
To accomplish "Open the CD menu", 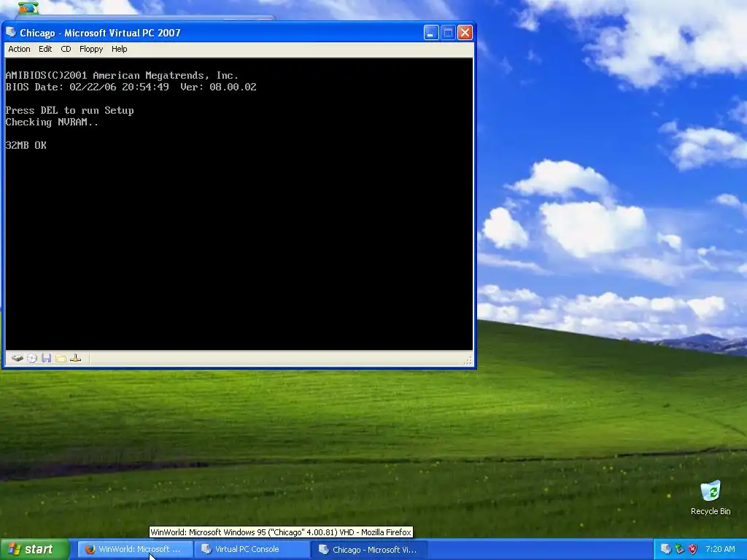I will click(66, 49).
